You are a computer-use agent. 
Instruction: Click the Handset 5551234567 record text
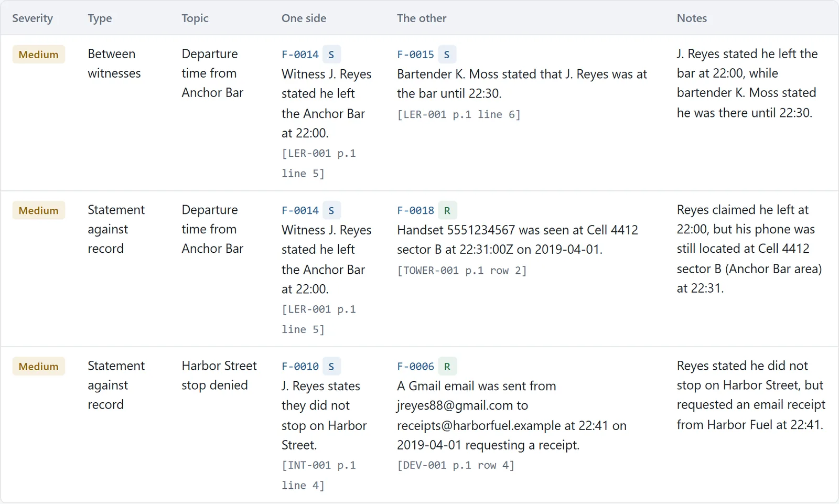pyautogui.click(x=518, y=240)
